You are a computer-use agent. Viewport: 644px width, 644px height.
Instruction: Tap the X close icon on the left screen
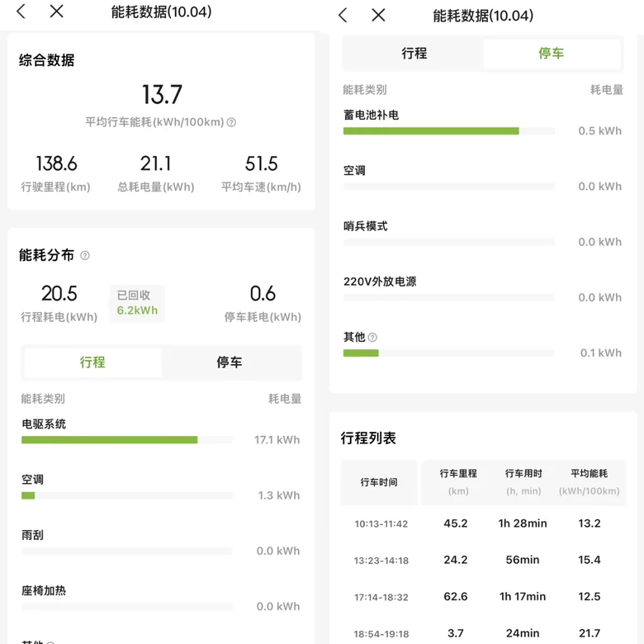(x=56, y=12)
